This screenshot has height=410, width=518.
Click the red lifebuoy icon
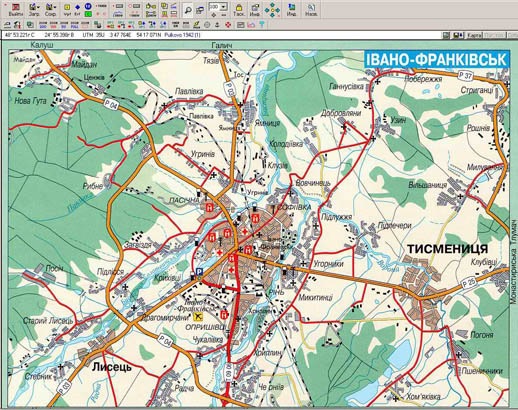click(x=228, y=25)
